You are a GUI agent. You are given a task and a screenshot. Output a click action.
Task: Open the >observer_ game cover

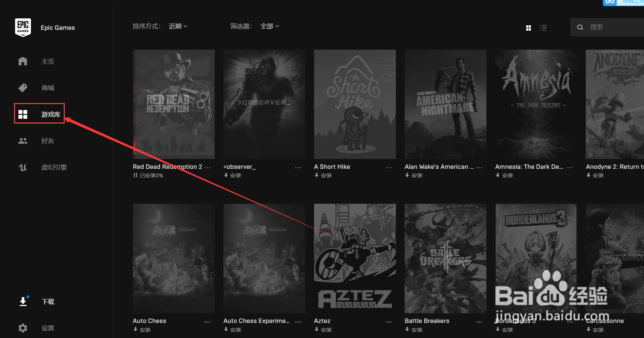pos(264,104)
